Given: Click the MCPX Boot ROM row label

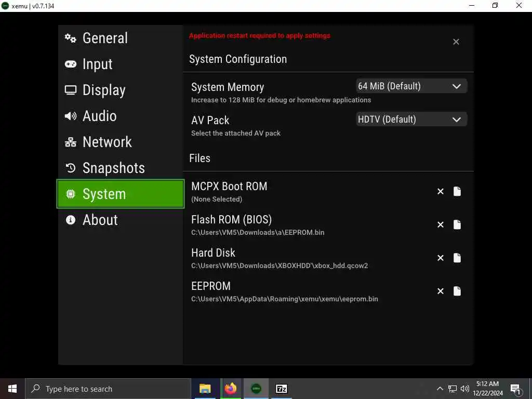Looking at the screenshot, I should point(229,187).
